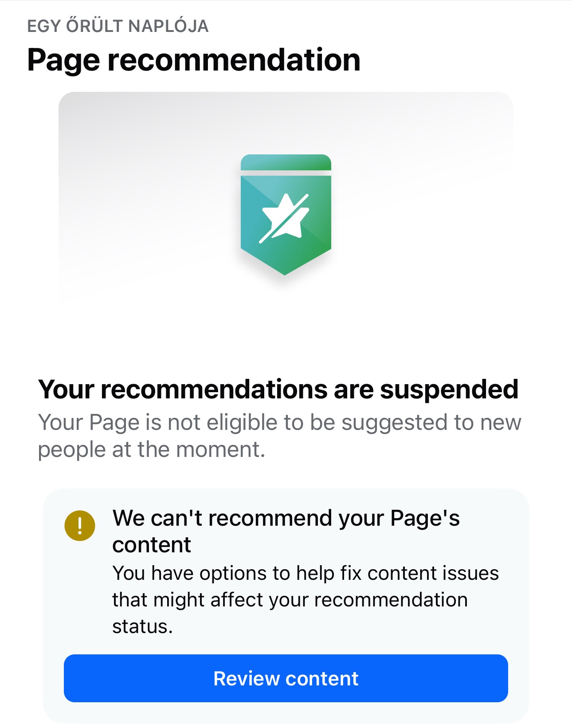Click 'You have options to help fix' text
Viewport: 572px width, 728px height.
coord(238,573)
